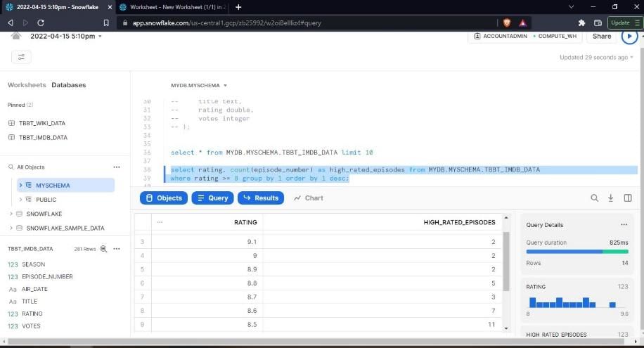
Task: Switch to the Worksheets tab
Action: tap(27, 85)
